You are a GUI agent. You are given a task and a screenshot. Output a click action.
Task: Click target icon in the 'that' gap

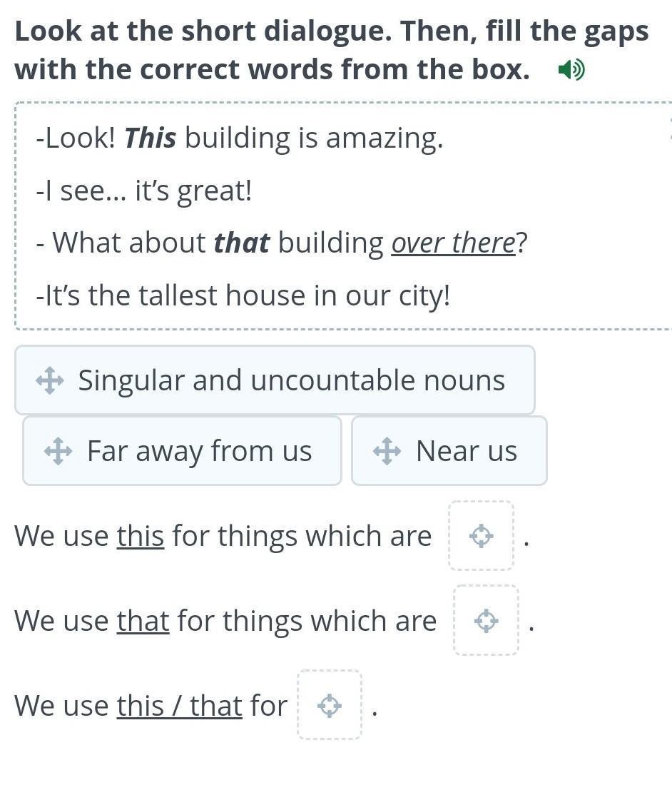pos(487,621)
